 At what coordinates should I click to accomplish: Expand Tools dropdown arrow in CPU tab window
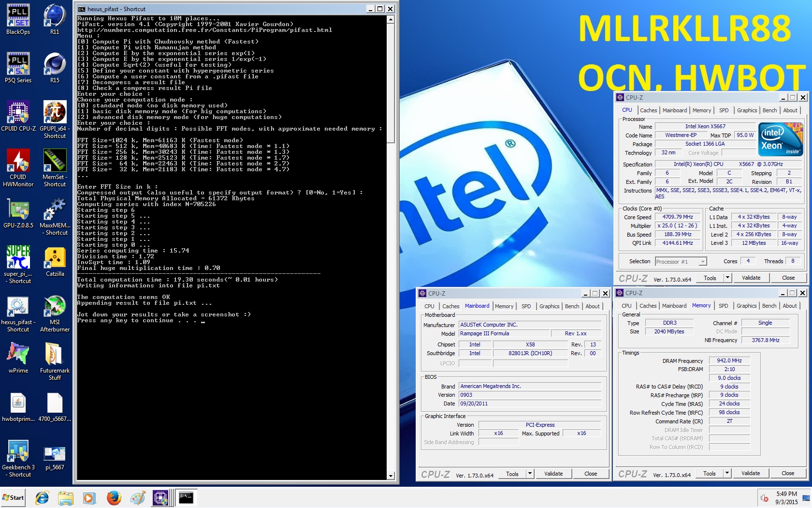point(727,278)
